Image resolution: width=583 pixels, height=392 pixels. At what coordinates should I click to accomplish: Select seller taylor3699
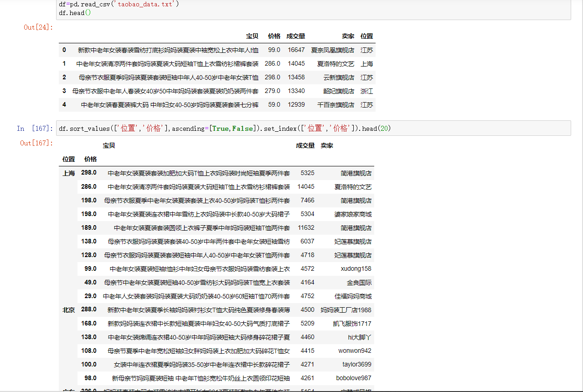[x=357, y=364]
